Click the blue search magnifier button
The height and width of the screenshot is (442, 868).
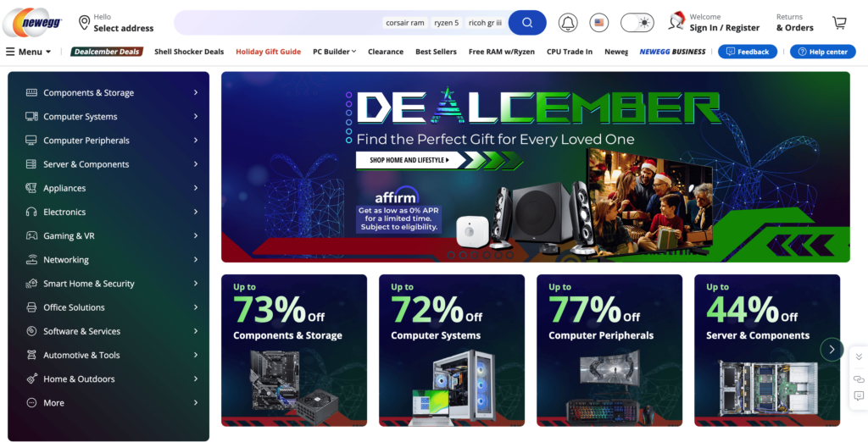point(527,23)
